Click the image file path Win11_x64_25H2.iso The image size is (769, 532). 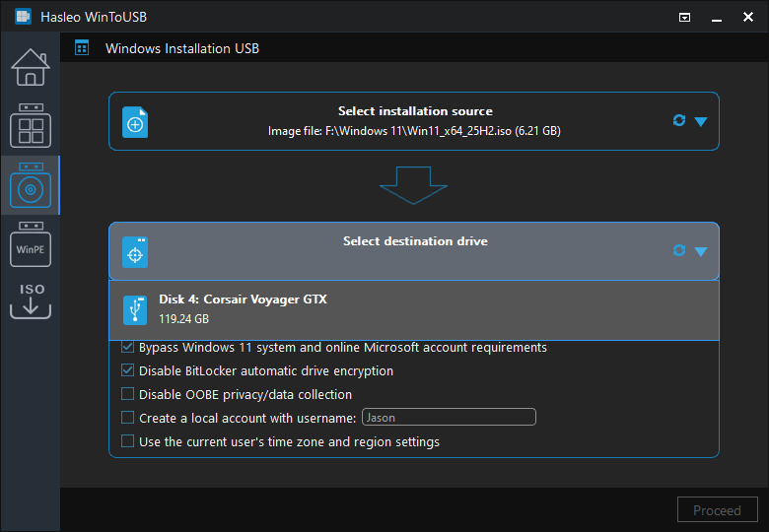[414, 131]
